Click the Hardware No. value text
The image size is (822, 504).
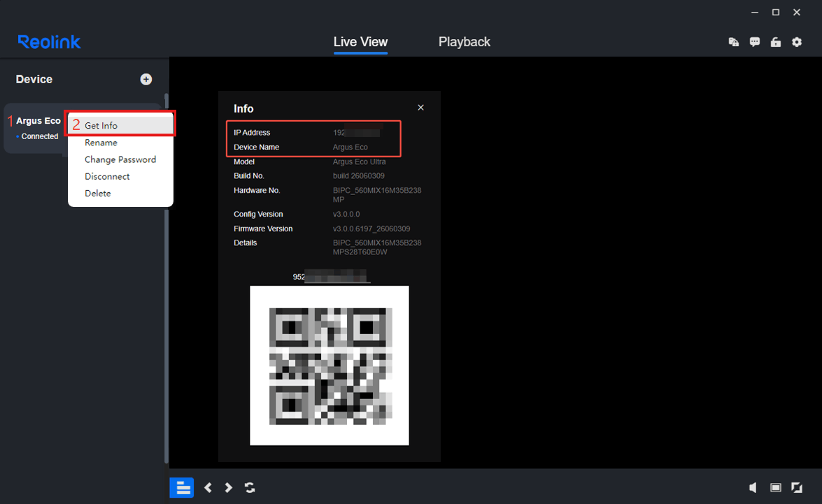pyautogui.click(x=377, y=195)
